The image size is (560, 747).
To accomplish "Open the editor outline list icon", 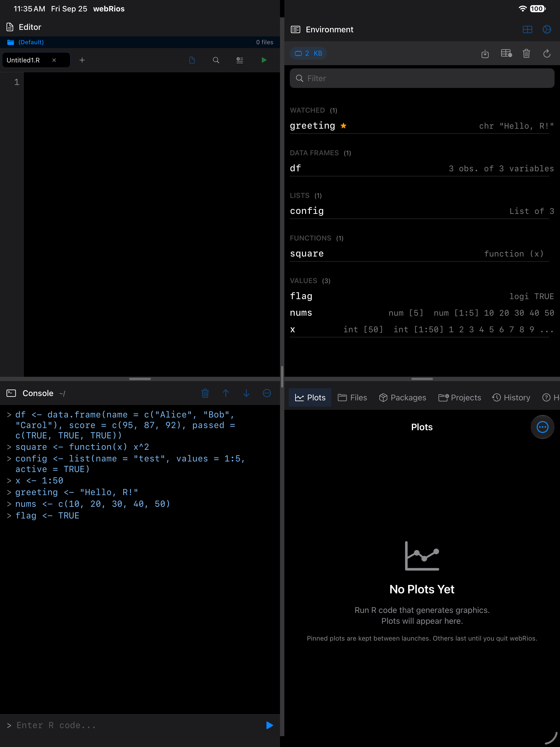I will coord(240,60).
